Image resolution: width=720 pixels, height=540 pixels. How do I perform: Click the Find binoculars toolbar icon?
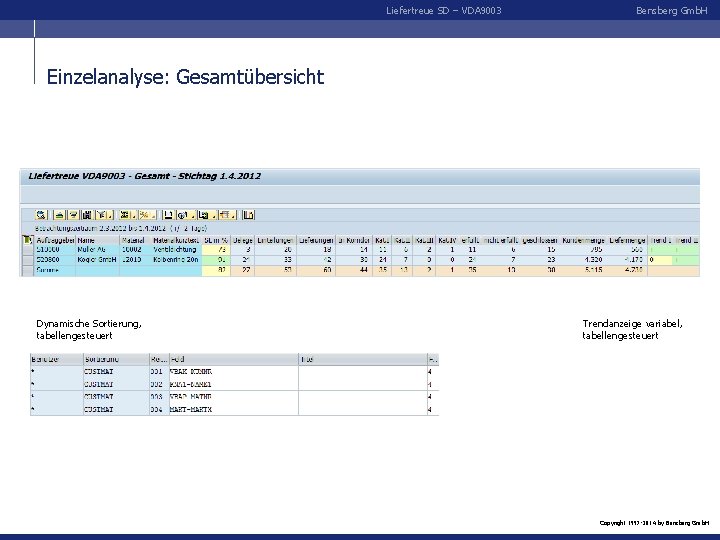pyautogui.click(x=87, y=215)
